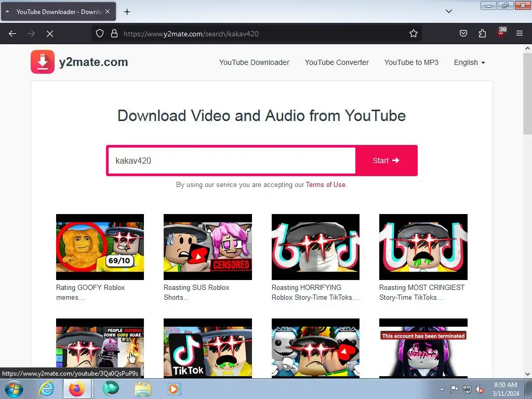This screenshot has height=399, width=532.
Task: Click the green sphere taskbar application
Action: click(x=111, y=389)
